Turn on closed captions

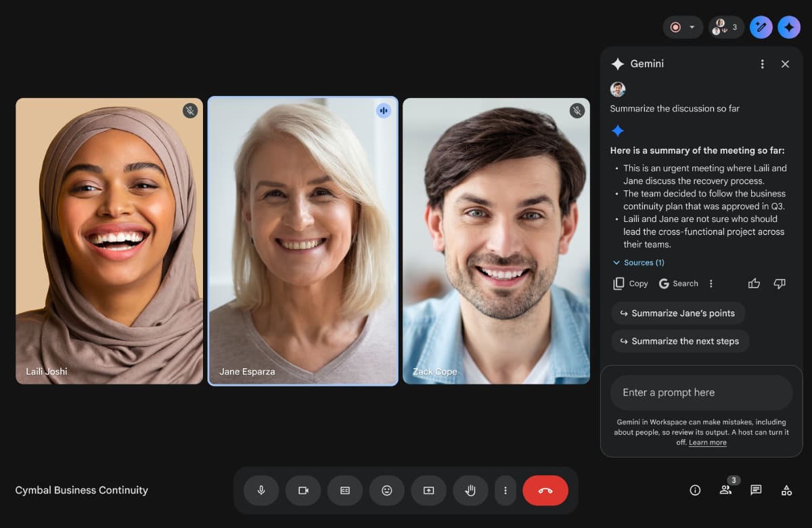coord(344,490)
